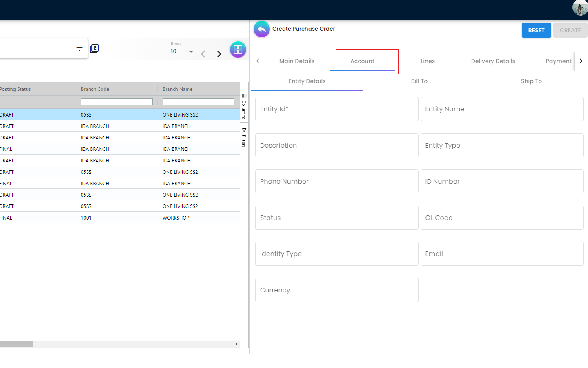
Task: Click the Branch Code filter box
Action: (x=117, y=102)
